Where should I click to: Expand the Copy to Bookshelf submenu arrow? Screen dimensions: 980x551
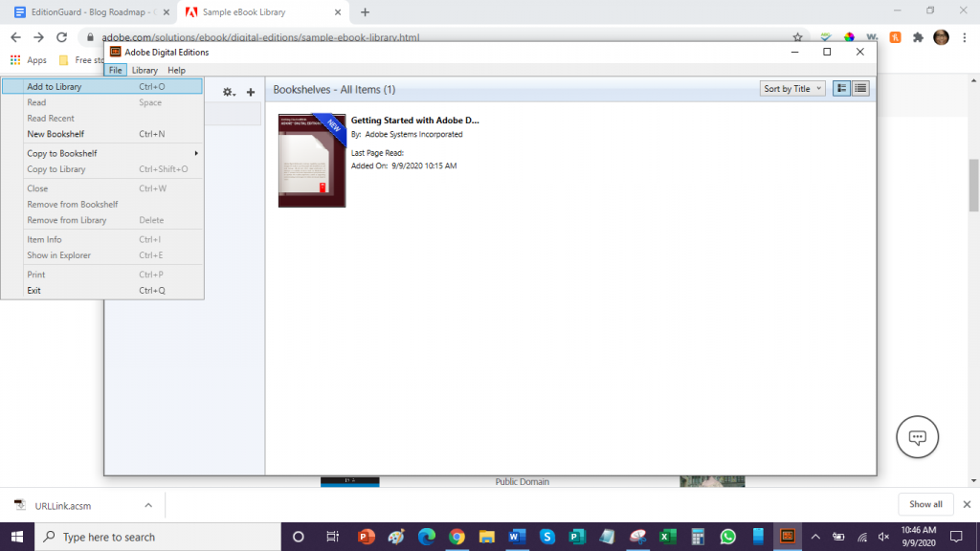tap(196, 153)
